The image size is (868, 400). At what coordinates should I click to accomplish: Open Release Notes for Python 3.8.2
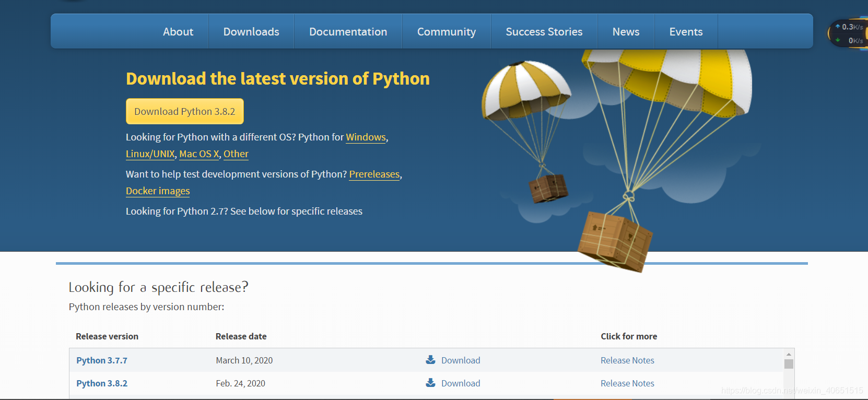pos(627,383)
